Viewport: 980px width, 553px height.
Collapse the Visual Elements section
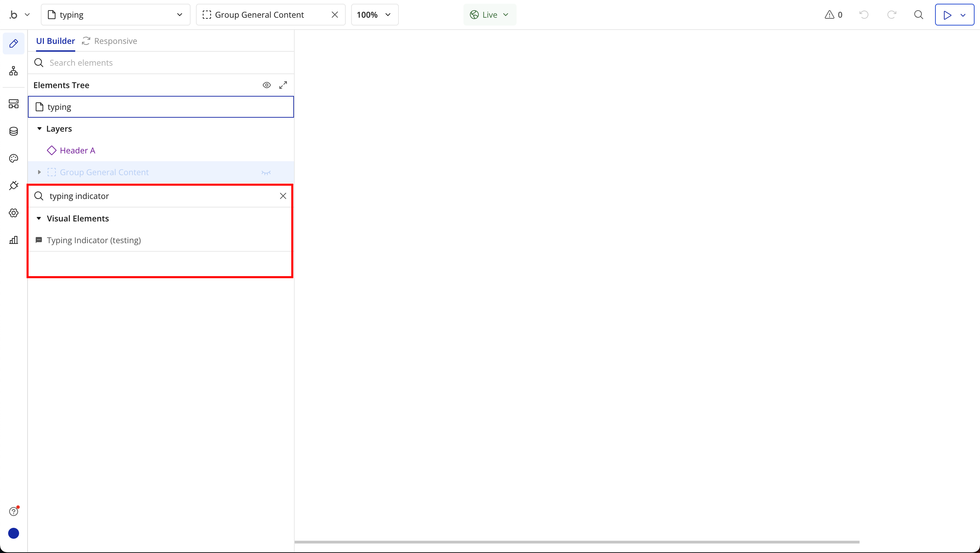(x=39, y=218)
